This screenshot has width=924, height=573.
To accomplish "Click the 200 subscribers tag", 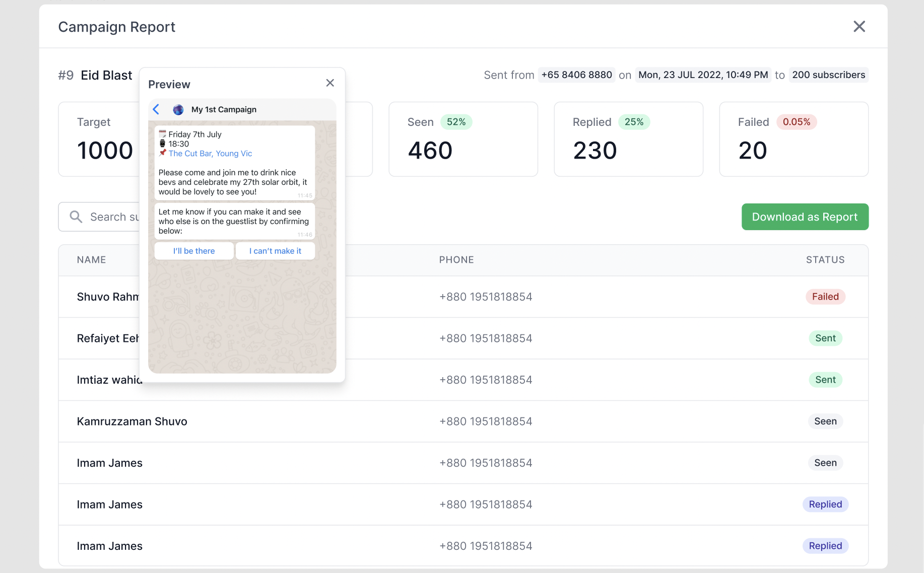I will (x=828, y=75).
